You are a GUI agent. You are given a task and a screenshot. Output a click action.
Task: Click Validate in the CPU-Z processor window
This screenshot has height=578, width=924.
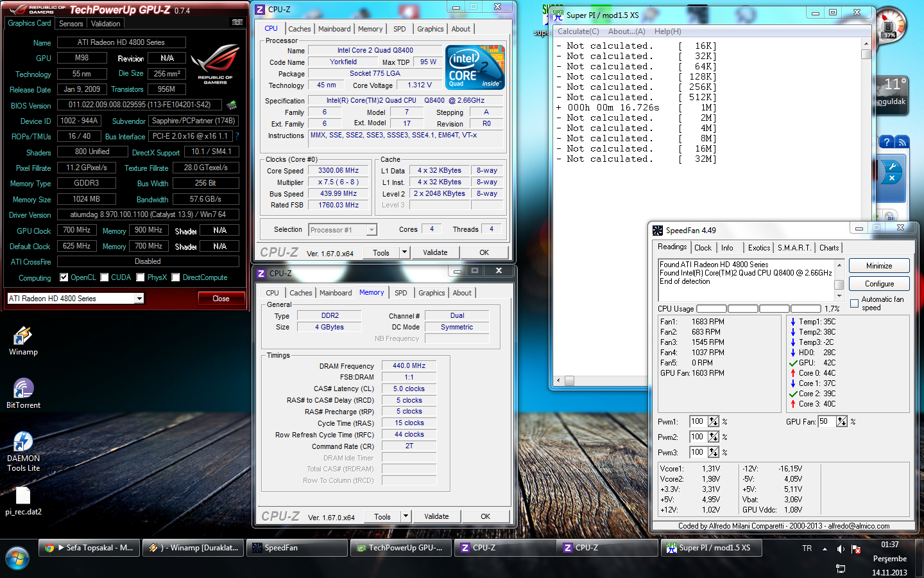pyautogui.click(x=435, y=252)
